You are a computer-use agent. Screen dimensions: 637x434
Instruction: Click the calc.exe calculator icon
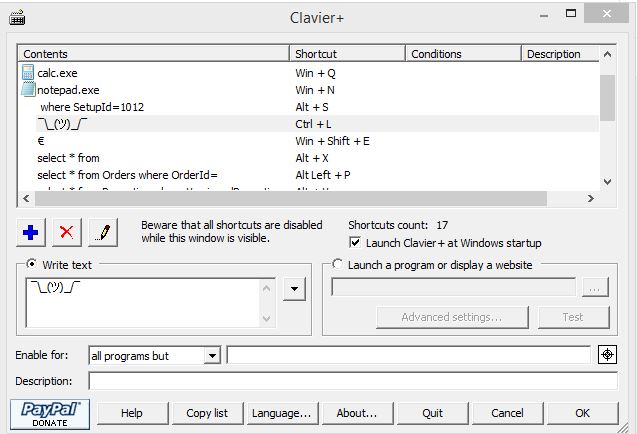(28, 73)
